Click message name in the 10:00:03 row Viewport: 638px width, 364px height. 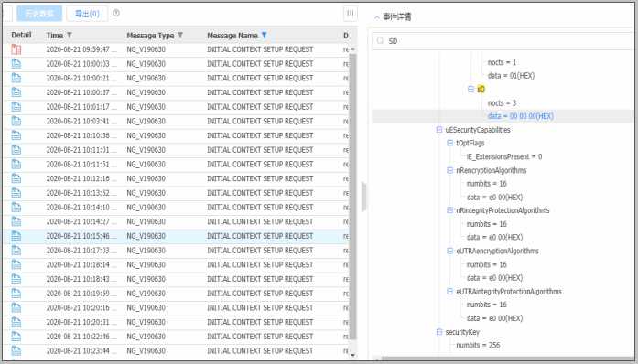[260, 64]
